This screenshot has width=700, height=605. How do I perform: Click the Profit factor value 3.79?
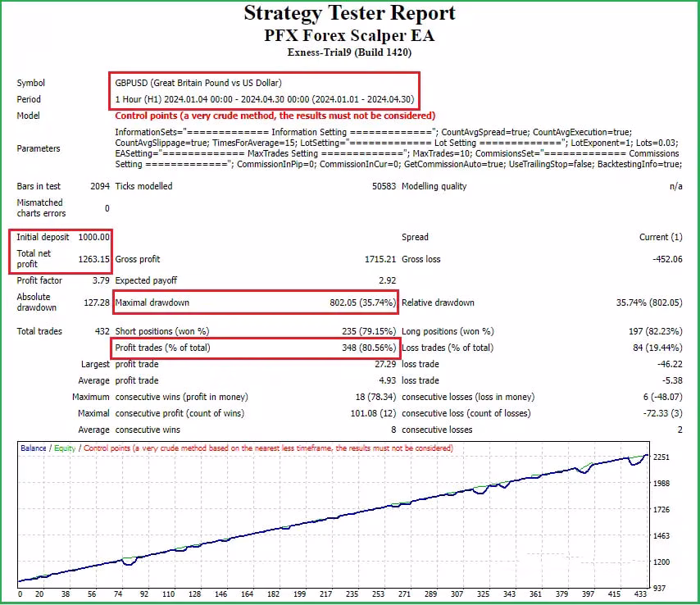101,280
